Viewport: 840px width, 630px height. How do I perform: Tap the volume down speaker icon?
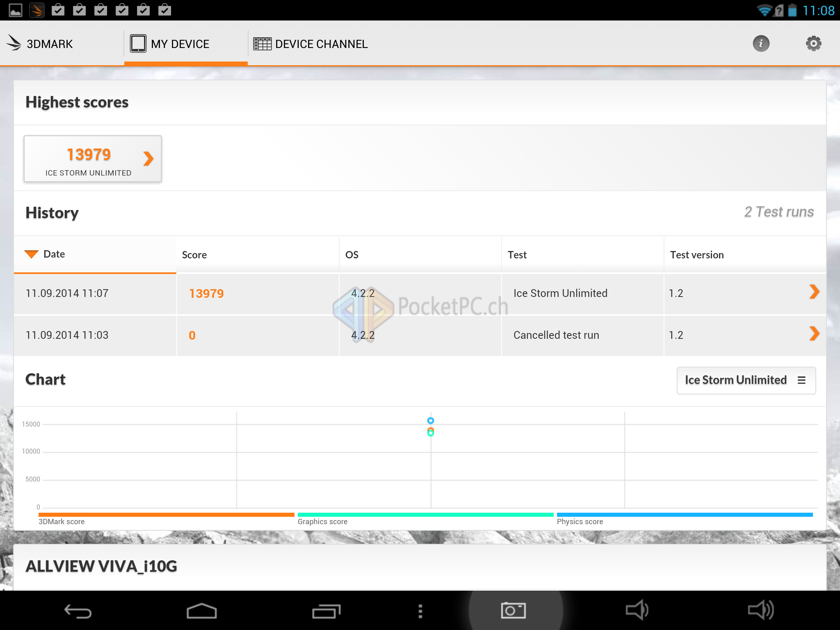(637, 610)
